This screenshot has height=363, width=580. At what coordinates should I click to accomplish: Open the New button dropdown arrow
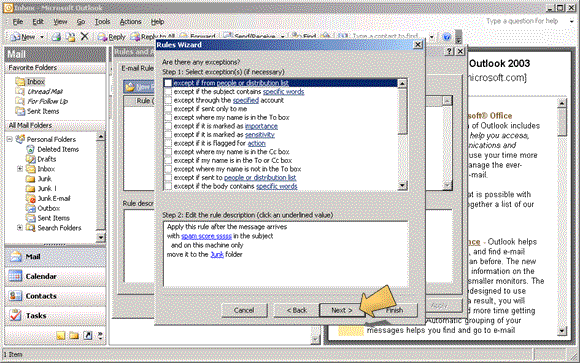(42, 37)
